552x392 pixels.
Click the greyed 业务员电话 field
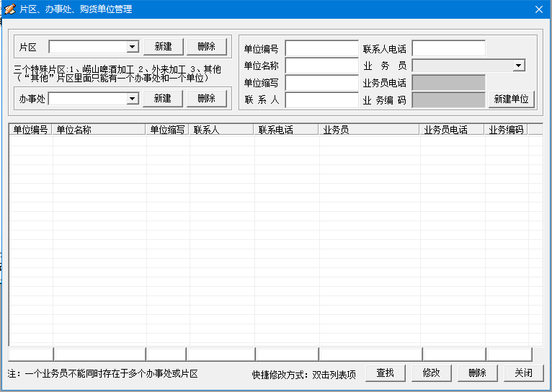tap(448, 83)
